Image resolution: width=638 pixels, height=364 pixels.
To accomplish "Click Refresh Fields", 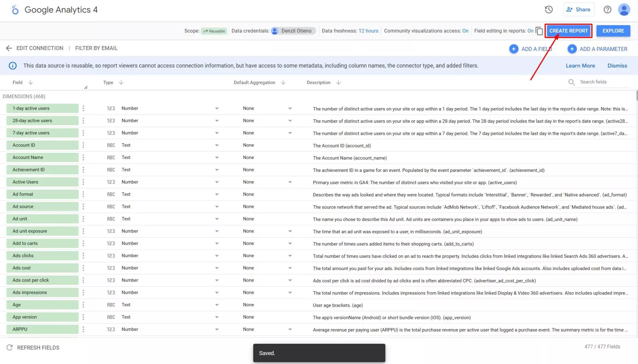I will point(38,348).
